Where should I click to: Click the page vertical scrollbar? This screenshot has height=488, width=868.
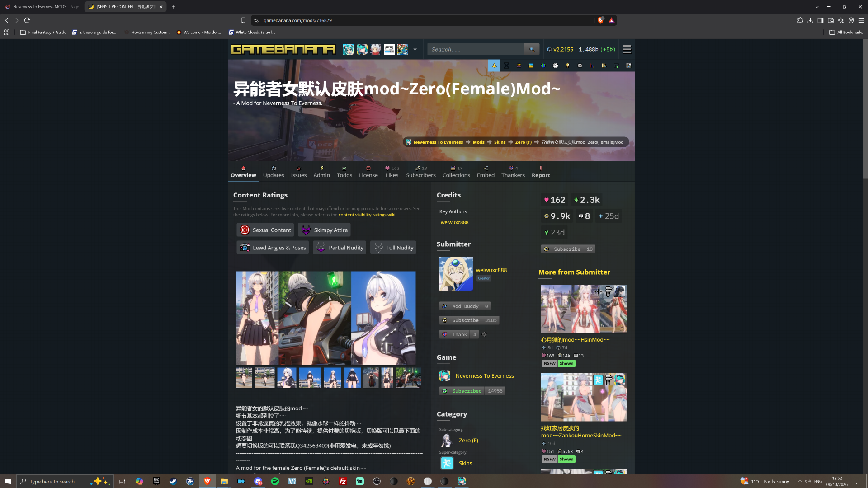click(865, 110)
